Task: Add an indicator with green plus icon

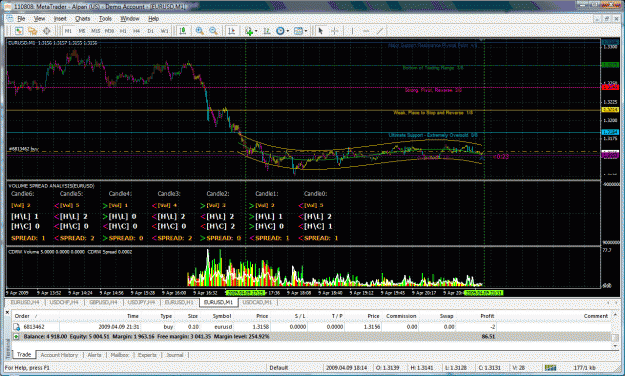Action: click(249, 31)
